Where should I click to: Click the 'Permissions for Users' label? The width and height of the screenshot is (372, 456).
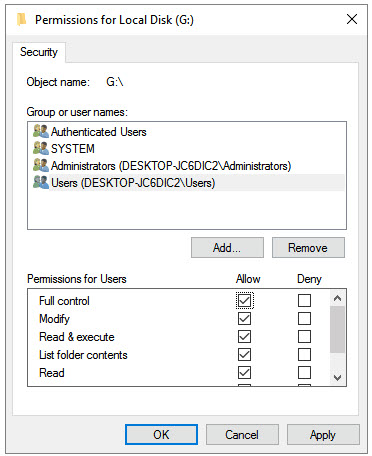(x=77, y=279)
